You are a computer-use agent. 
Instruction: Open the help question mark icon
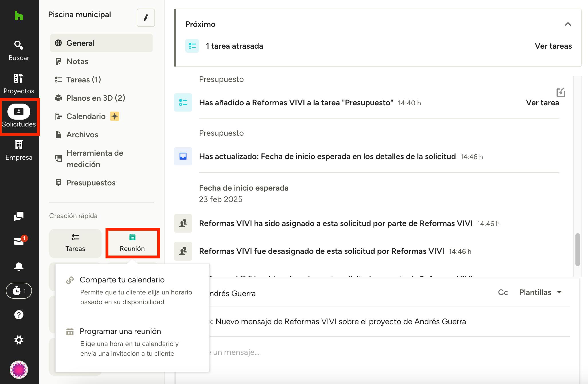tap(19, 315)
